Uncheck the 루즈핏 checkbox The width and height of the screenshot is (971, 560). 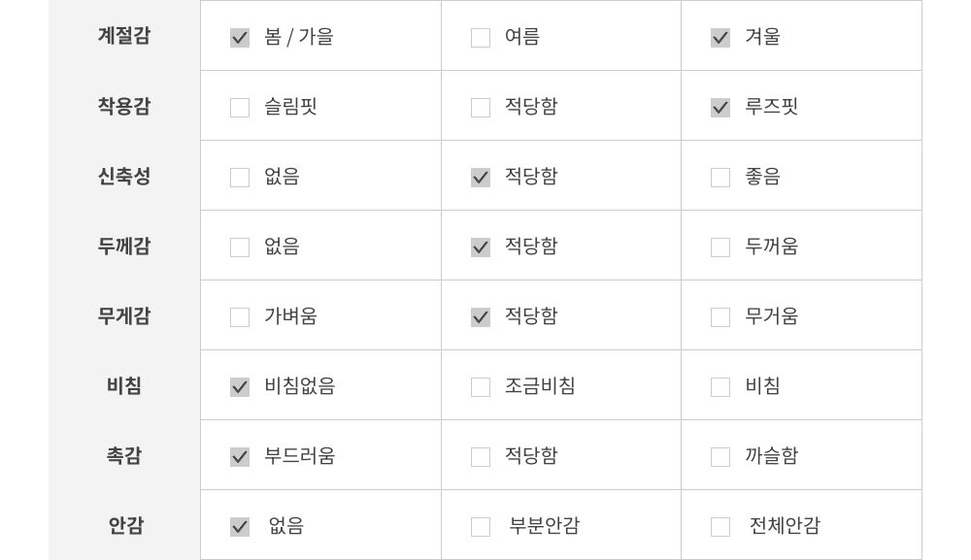[x=720, y=108]
